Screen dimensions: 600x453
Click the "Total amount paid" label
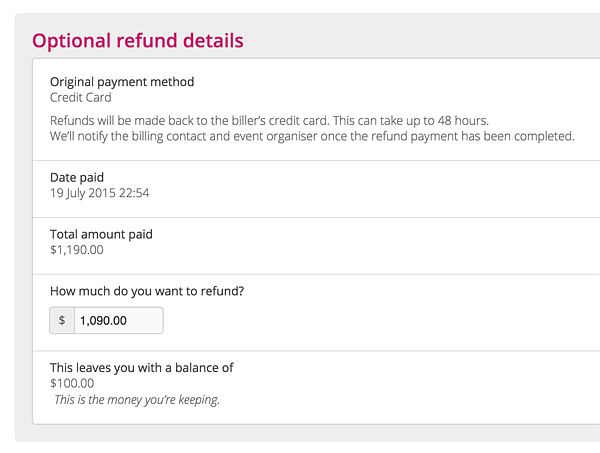coord(101,234)
